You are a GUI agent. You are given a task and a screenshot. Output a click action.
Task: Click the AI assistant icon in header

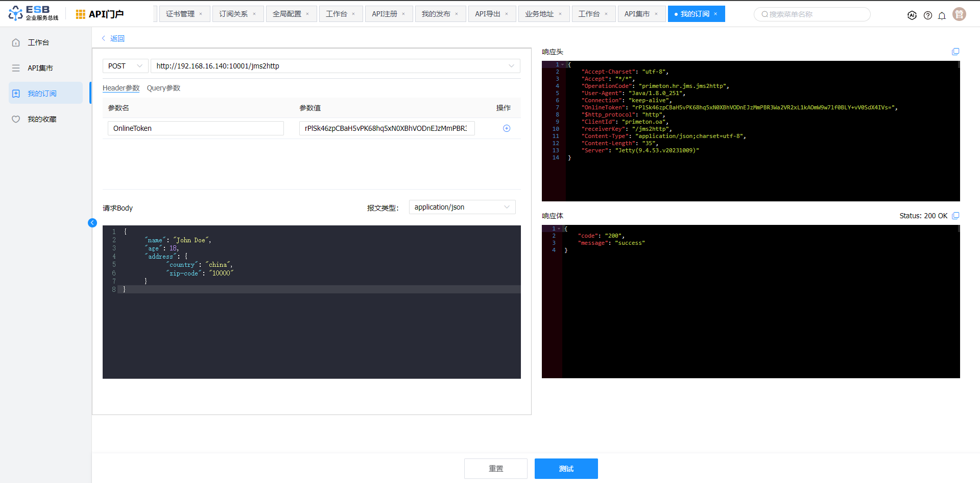[912, 15]
